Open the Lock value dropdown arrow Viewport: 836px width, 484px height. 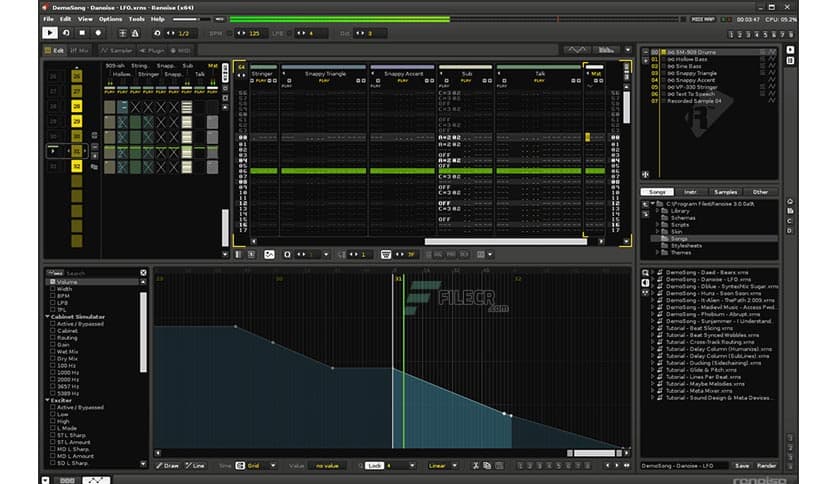tap(412, 466)
